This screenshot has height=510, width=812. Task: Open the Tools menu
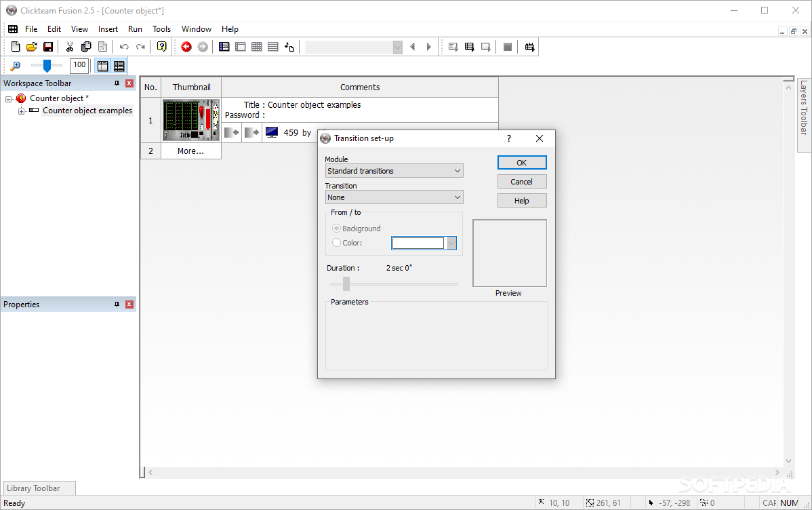(161, 29)
